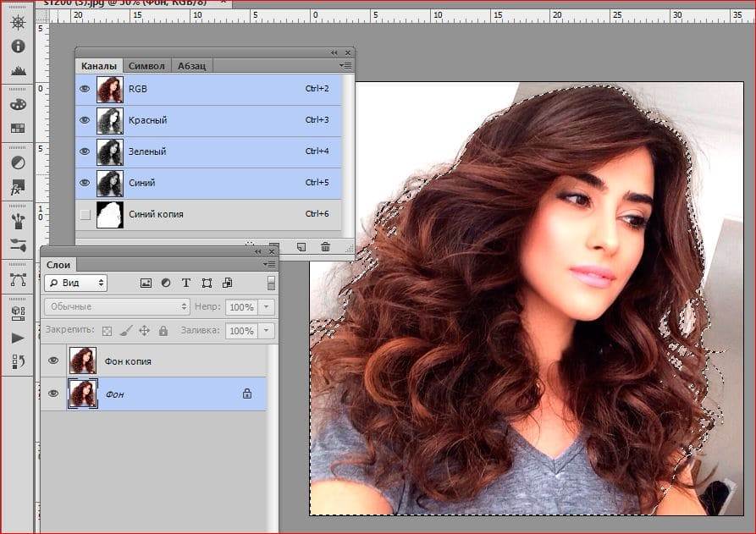This screenshot has width=756, height=534.
Task: Click the Синий копия mask thumbnail
Action: tap(109, 215)
